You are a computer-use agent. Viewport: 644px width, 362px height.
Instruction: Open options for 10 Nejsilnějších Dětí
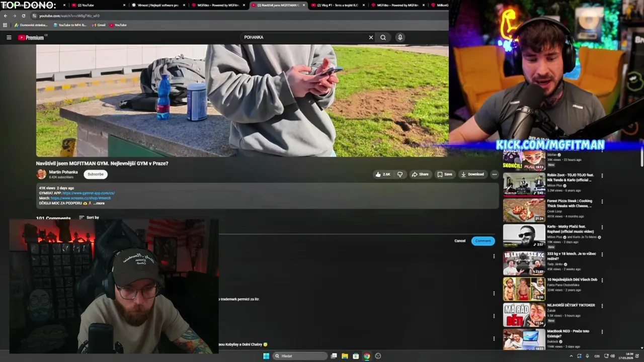coord(602,280)
